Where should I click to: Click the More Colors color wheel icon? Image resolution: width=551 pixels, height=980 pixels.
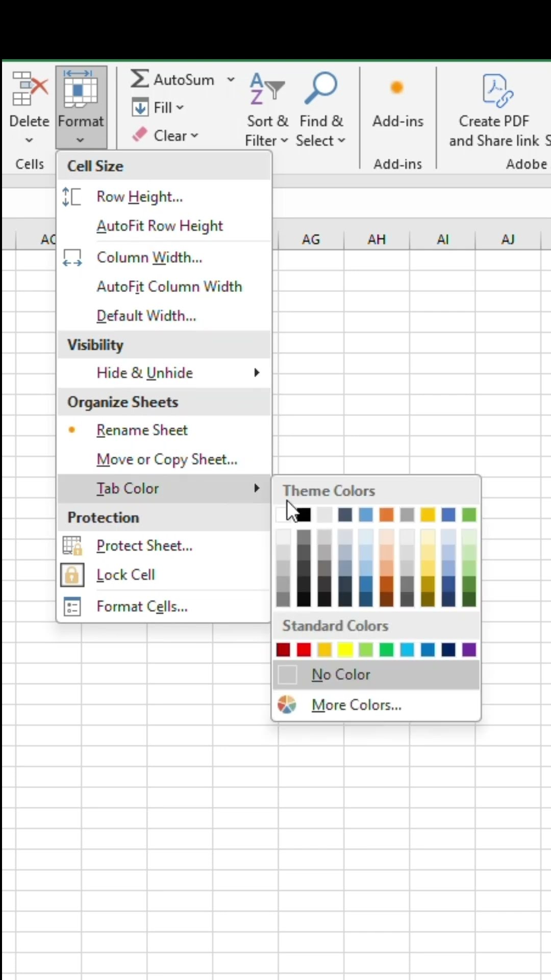287,705
